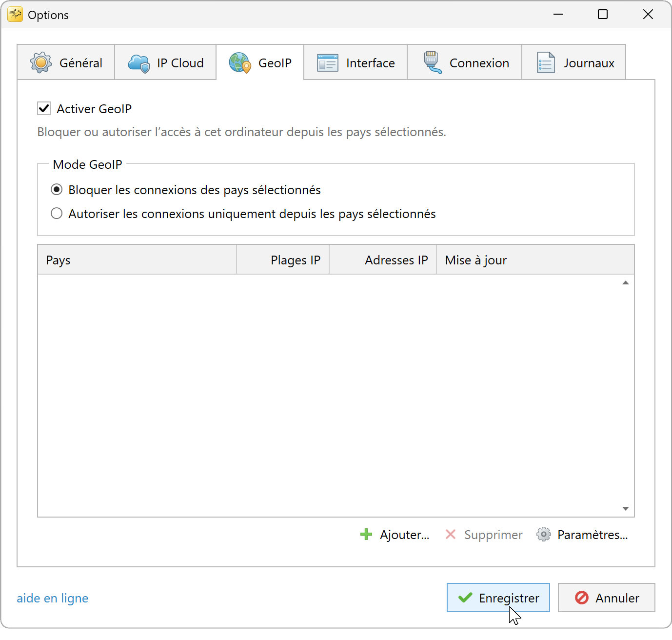Minimize the Options window

[x=558, y=15]
